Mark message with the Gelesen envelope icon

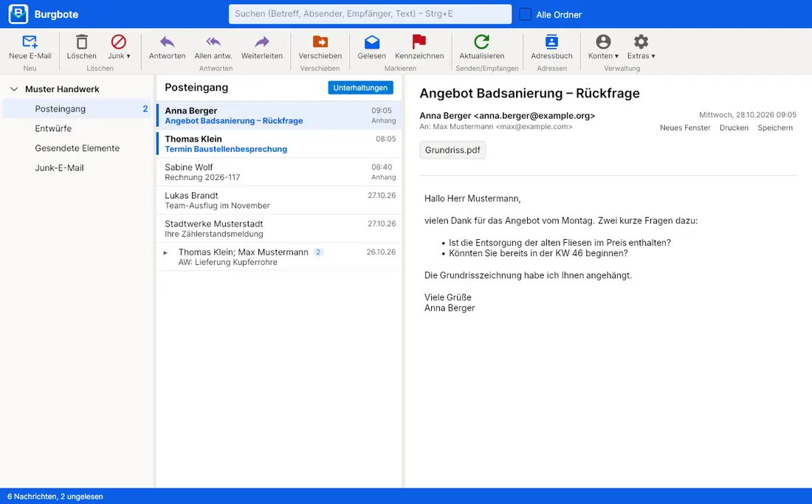click(372, 42)
